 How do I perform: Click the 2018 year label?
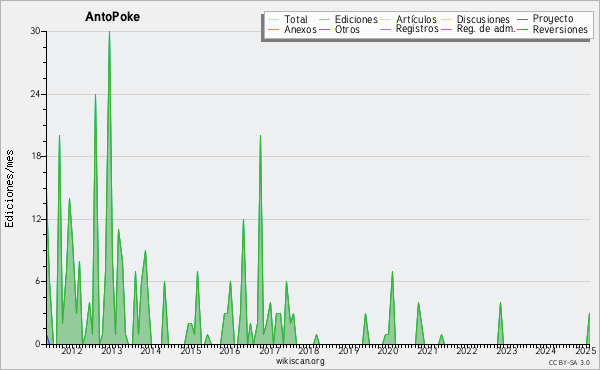[309, 351]
